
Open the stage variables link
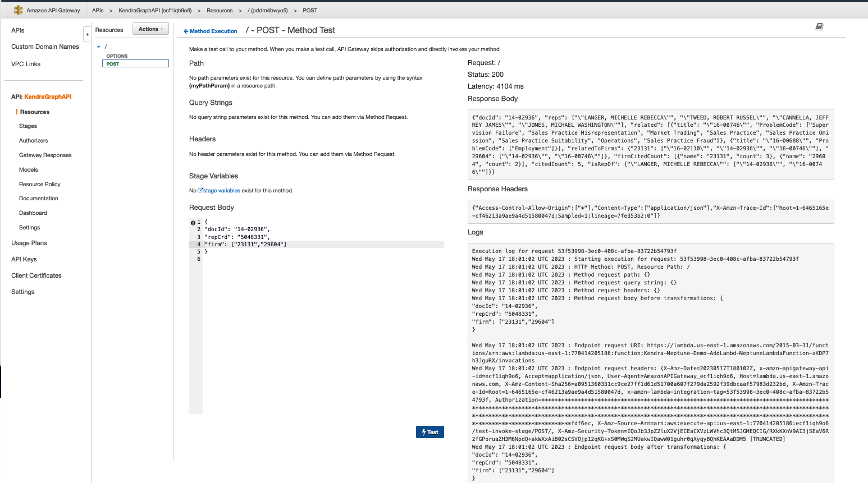221,191
